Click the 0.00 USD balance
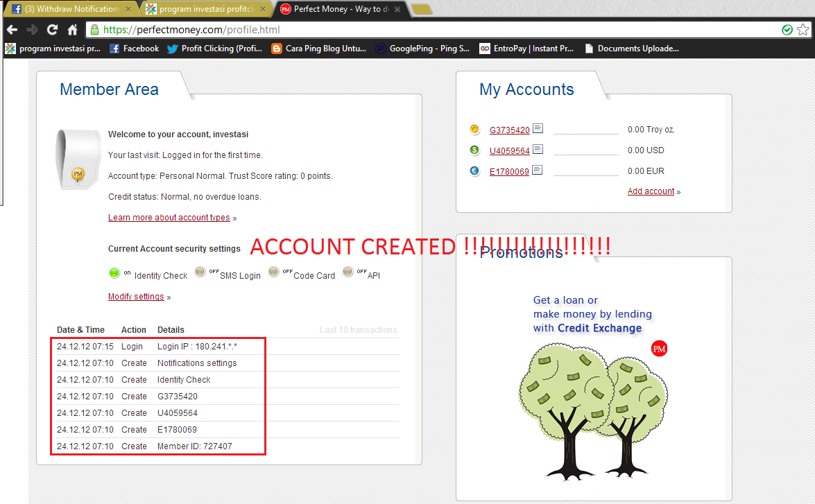815x504 pixels. (646, 150)
